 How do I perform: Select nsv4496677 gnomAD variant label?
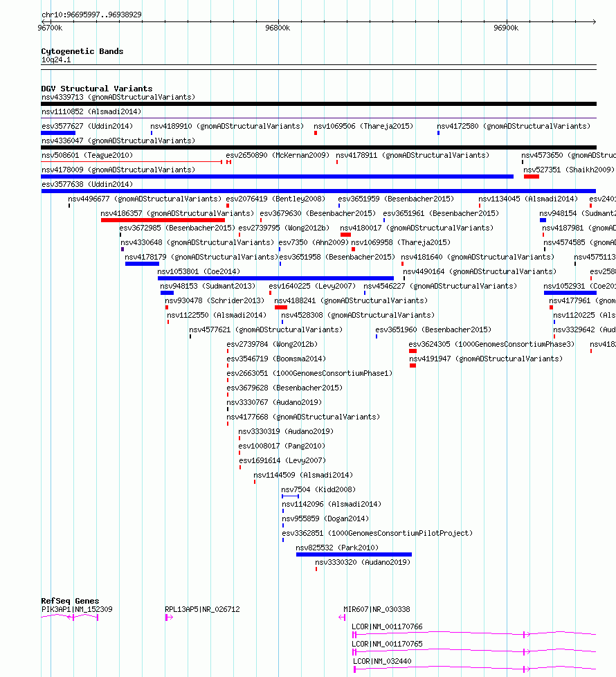pos(145,199)
